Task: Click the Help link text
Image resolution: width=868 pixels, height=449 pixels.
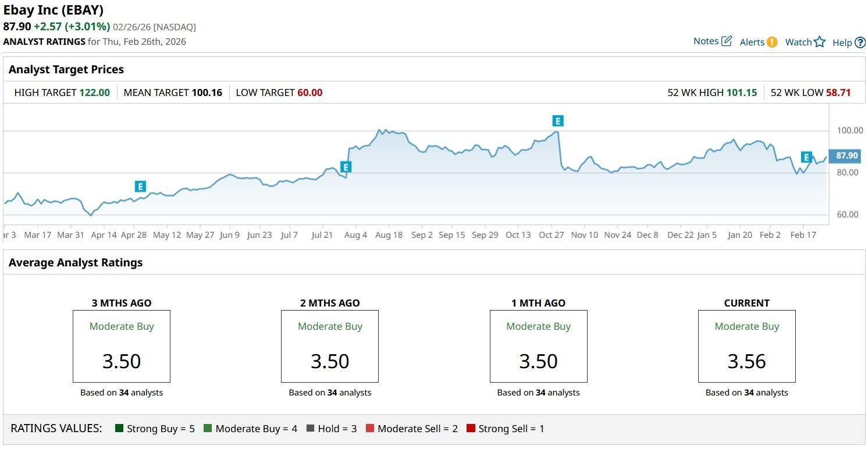Action: click(x=842, y=42)
